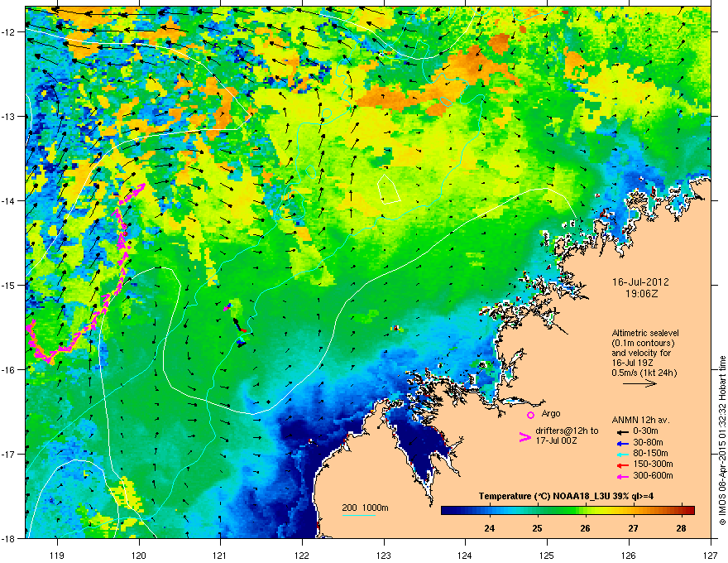Click the colorbar tick label '24'

coord(489,528)
